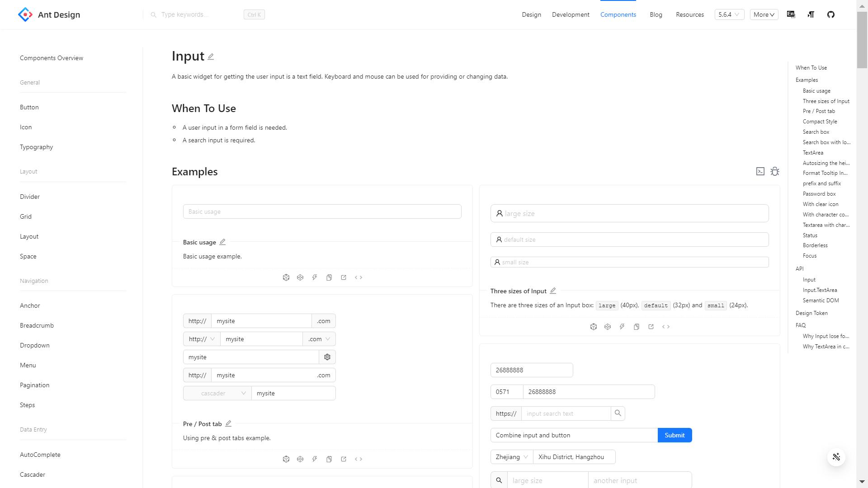Click the default size input field
The width and height of the screenshot is (868, 488).
point(629,239)
